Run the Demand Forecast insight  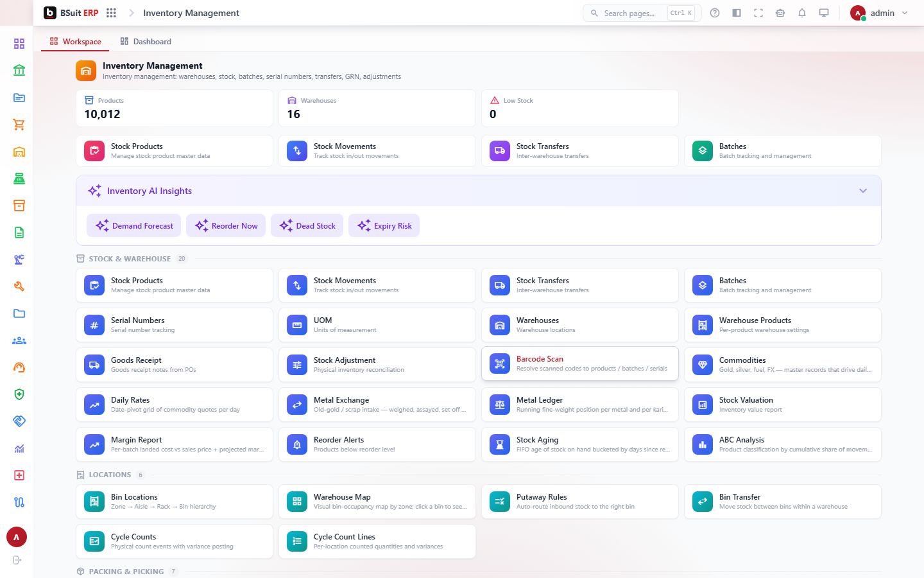pos(134,225)
